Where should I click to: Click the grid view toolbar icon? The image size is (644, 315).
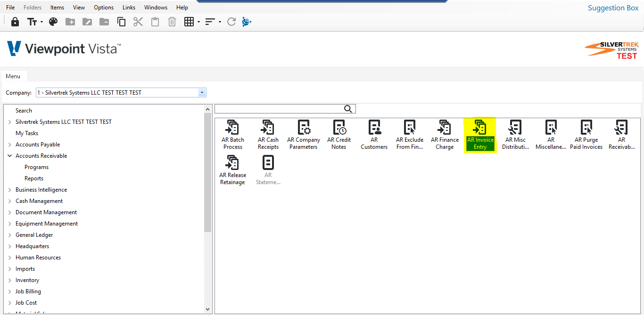[x=189, y=22]
